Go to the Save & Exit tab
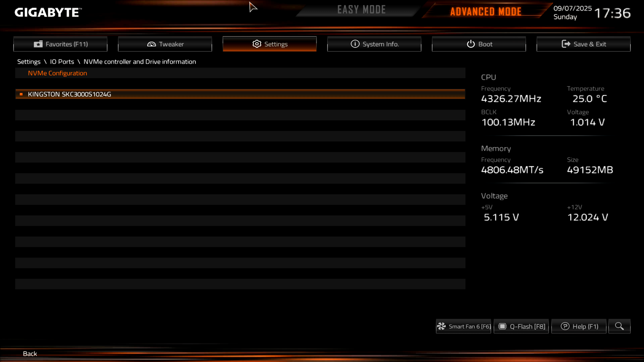The height and width of the screenshot is (362, 644). point(583,44)
